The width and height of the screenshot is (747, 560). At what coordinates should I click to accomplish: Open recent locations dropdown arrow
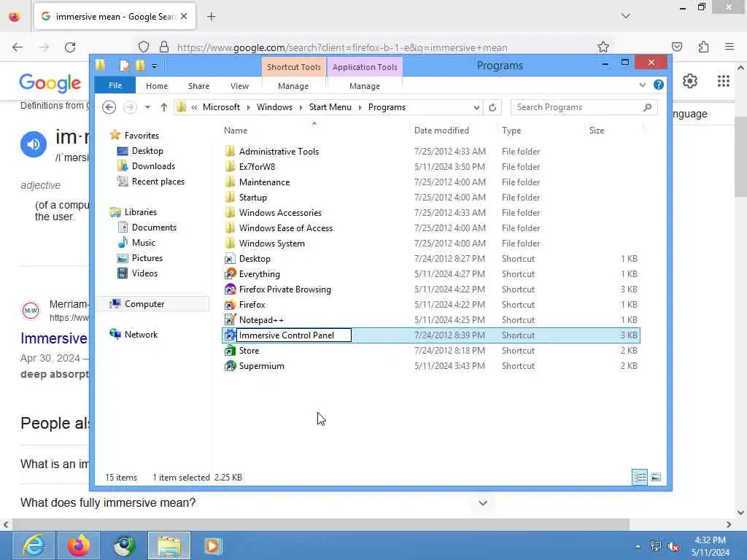(147, 107)
